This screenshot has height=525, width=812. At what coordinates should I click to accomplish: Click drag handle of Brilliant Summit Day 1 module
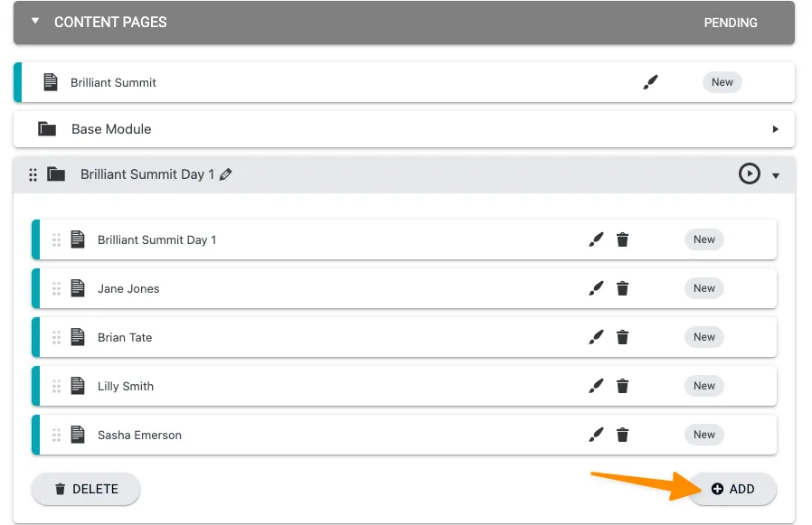point(33,174)
